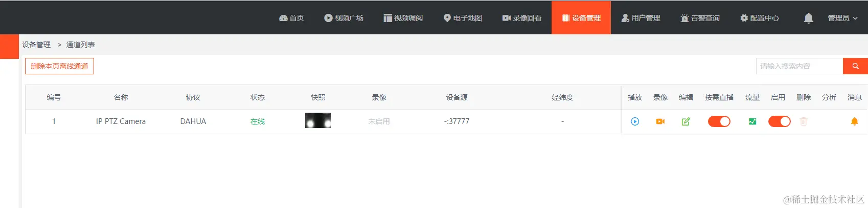Open the green edit pencil icon
868x208 pixels.
(x=686, y=121)
